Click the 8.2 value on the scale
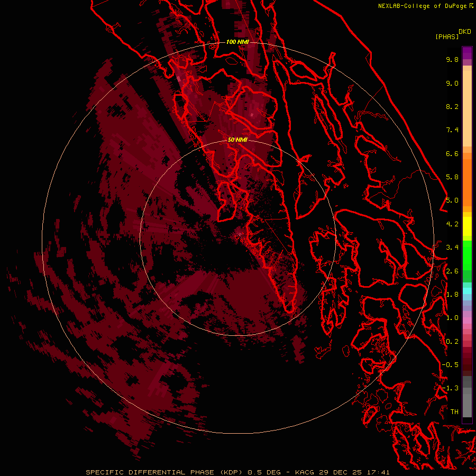476x476 pixels. coord(452,106)
